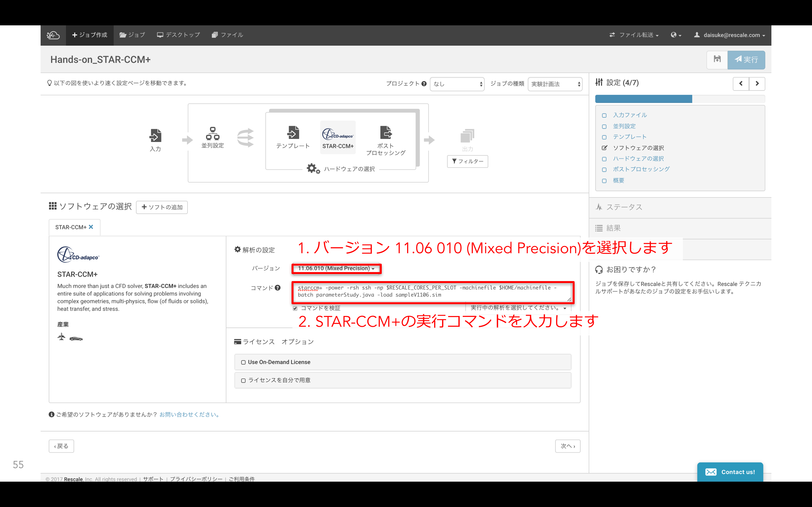Click the テンプレート template workflow icon
Screen dimensions: 812x507
[293, 133]
